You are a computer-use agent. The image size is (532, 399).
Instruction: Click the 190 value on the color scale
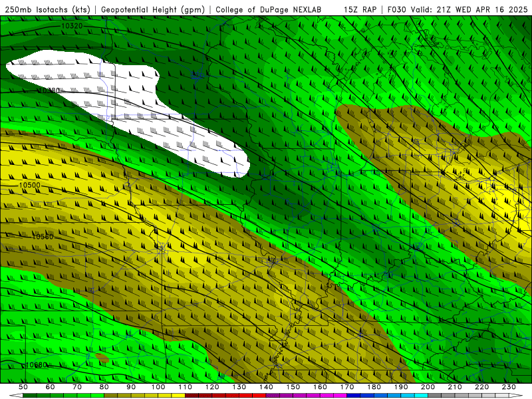point(401,387)
